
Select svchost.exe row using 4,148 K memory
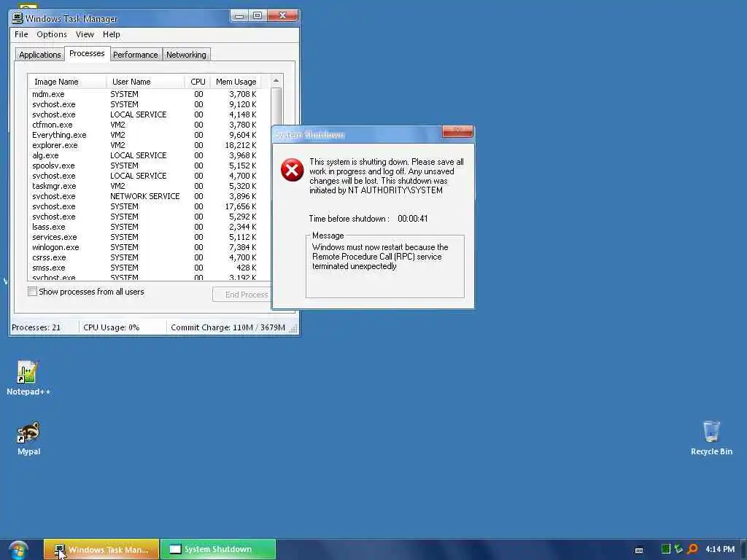click(x=144, y=114)
